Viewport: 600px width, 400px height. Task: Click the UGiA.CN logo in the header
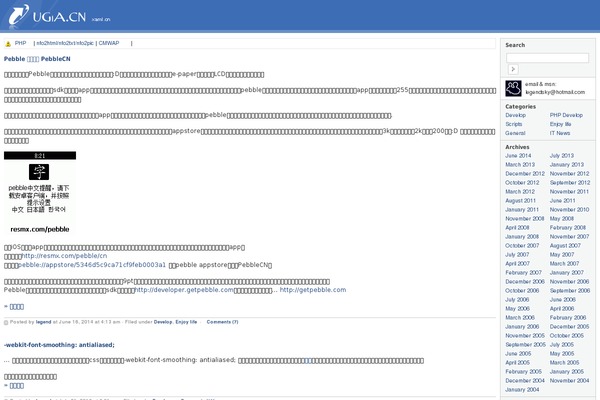point(48,16)
